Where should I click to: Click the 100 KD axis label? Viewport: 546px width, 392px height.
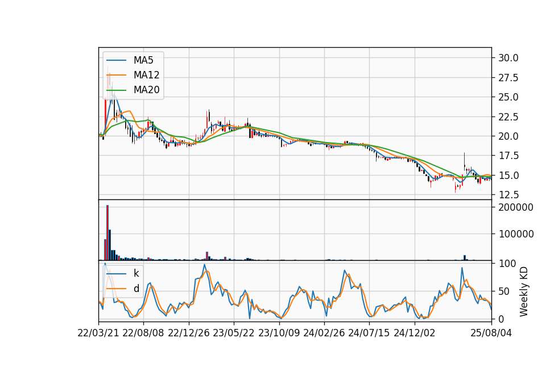(x=507, y=264)
